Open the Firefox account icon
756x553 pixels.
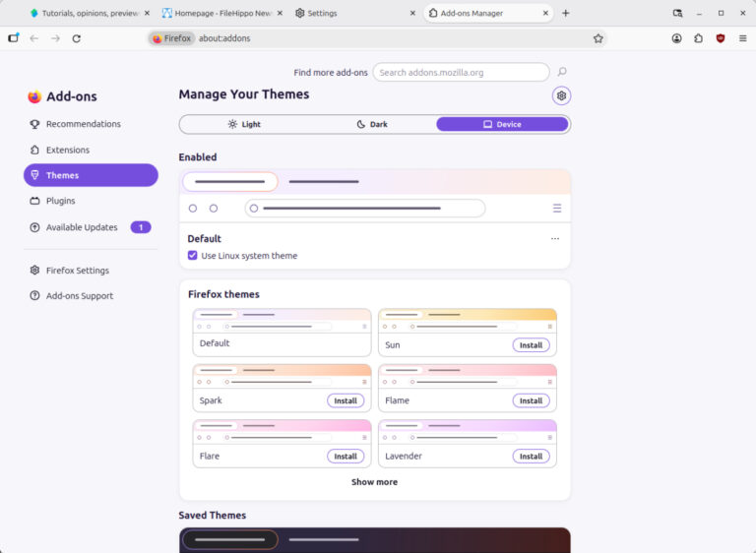(676, 38)
